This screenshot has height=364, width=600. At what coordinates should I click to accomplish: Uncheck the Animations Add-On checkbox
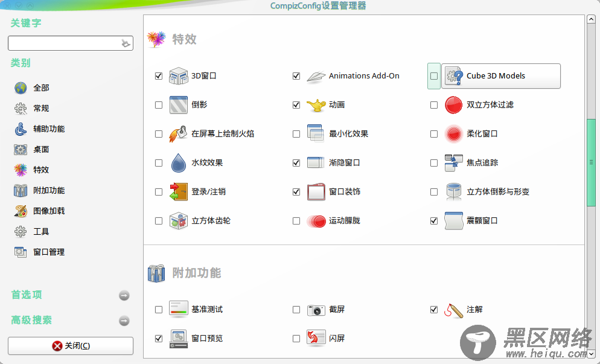pyautogui.click(x=296, y=76)
